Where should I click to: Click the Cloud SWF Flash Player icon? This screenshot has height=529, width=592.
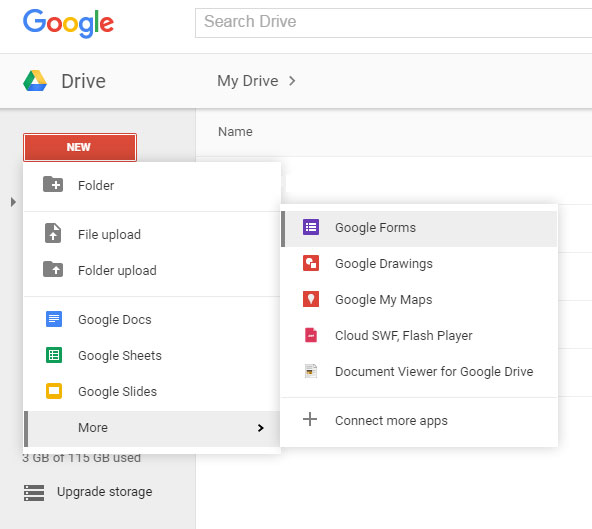pos(311,335)
